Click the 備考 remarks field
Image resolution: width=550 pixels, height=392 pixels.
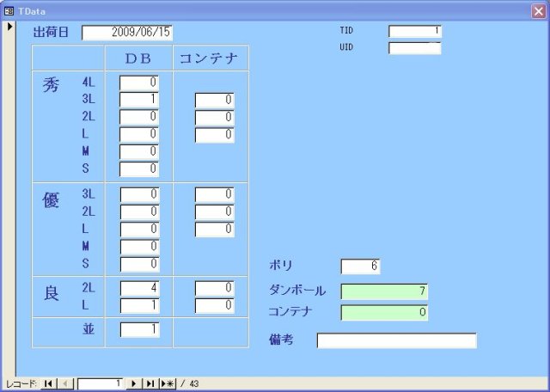tap(397, 340)
